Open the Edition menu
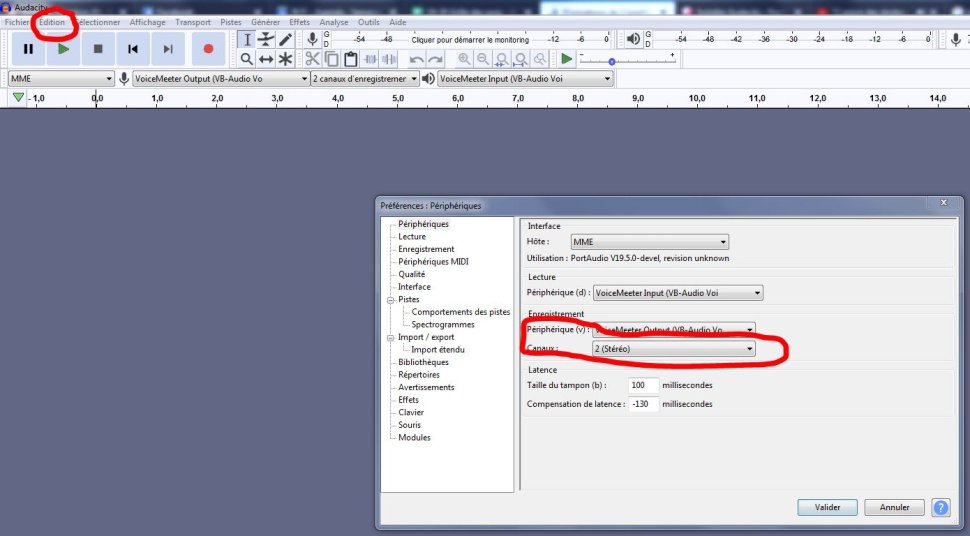The width and height of the screenshot is (970, 536). pyautogui.click(x=52, y=22)
